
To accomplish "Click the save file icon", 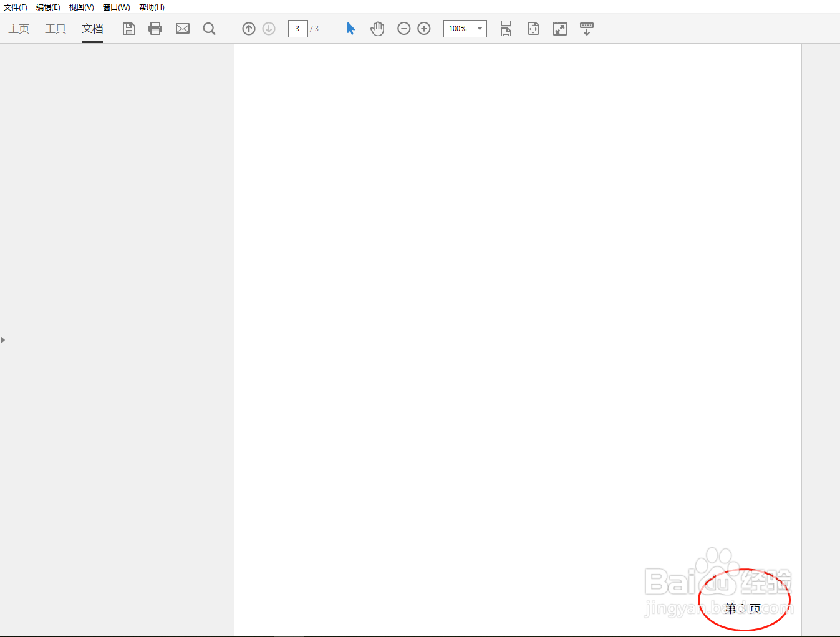I will (129, 29).
